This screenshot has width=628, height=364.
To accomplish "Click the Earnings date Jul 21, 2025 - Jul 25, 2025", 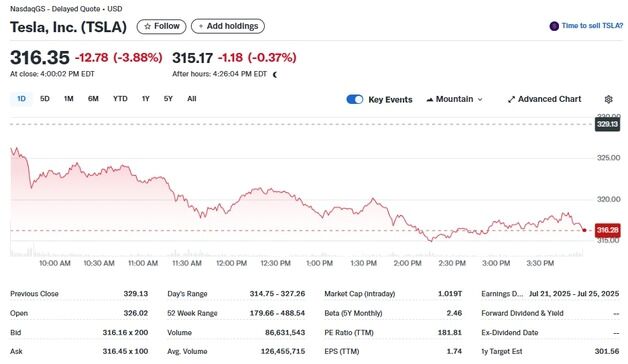I will coord(574,294).
